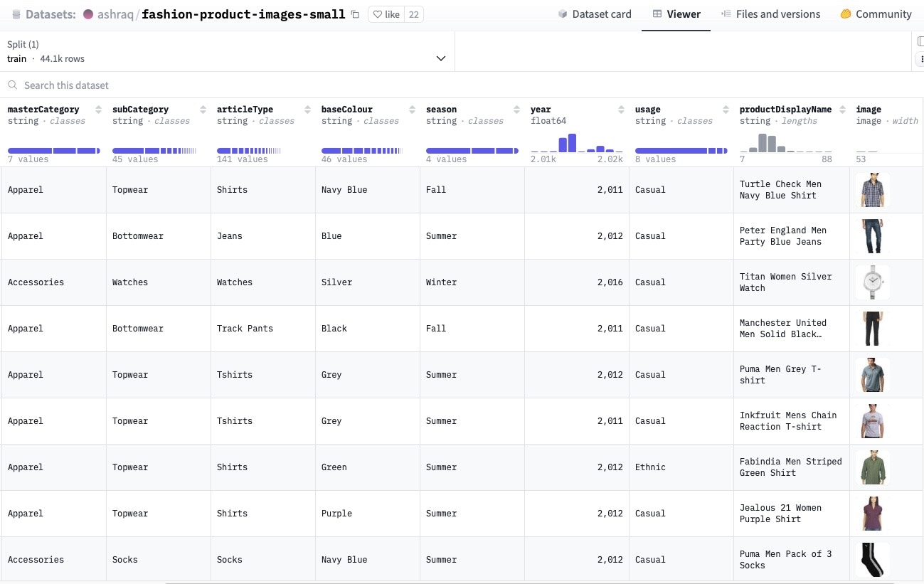This screenshot has height=584, width=924.
Task: Click the productDisplayName lengths histogram
Action: coord(786,143)
